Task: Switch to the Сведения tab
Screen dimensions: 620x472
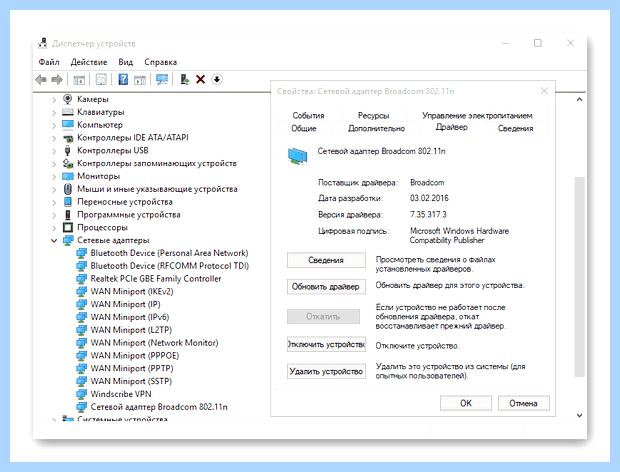Action: (515, 128)
